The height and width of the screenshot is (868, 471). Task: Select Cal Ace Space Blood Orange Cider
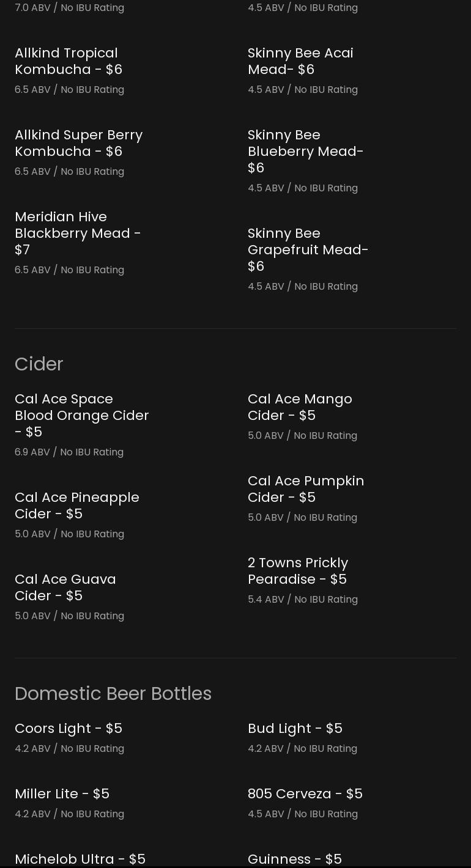[82, 415]
